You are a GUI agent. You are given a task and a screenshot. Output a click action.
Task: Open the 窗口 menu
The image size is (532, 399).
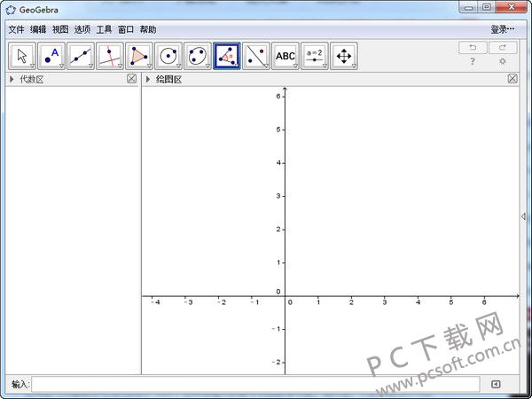click(x=126, y=29)
